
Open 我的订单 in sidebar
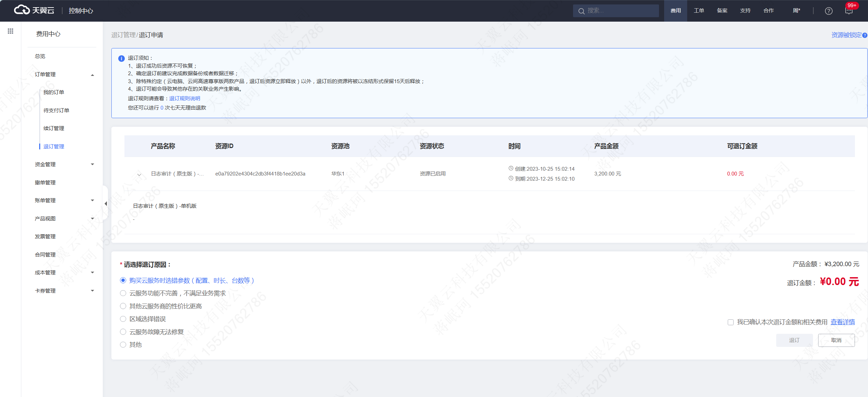[x=54, y=92]
